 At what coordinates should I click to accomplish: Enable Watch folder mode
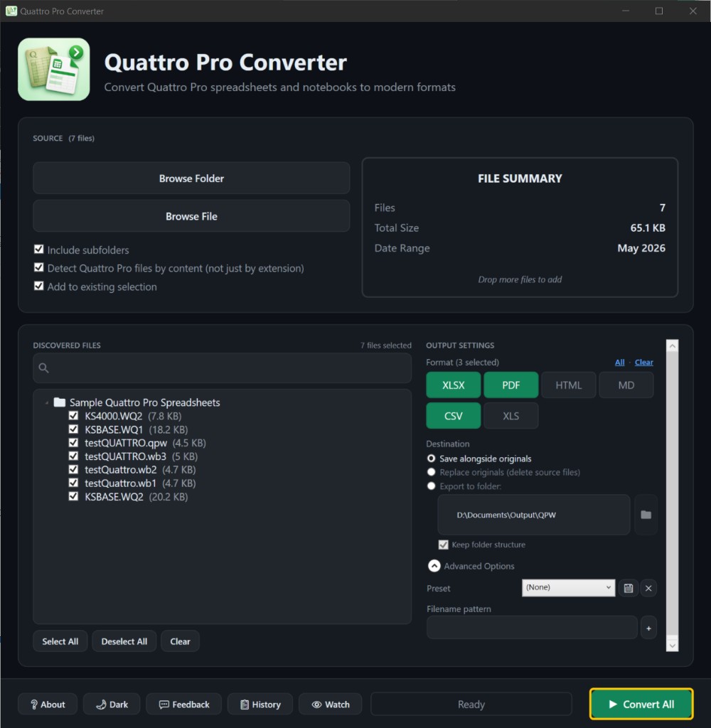coord(331,705)
